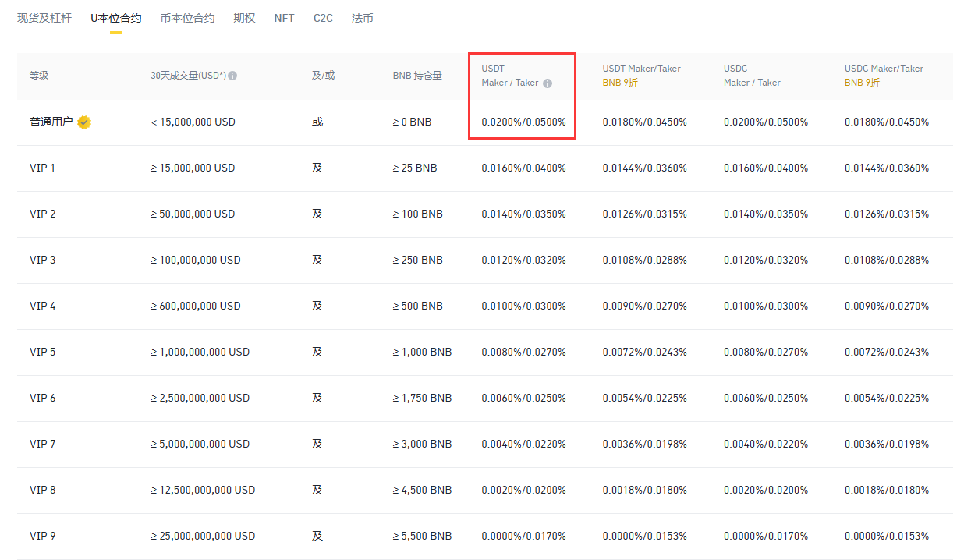Click the 0.0144%/0.0360% cell under USDT BNB 9折
Image resolution: width=964 pixels, height=560 pixels.
[645, 168]
